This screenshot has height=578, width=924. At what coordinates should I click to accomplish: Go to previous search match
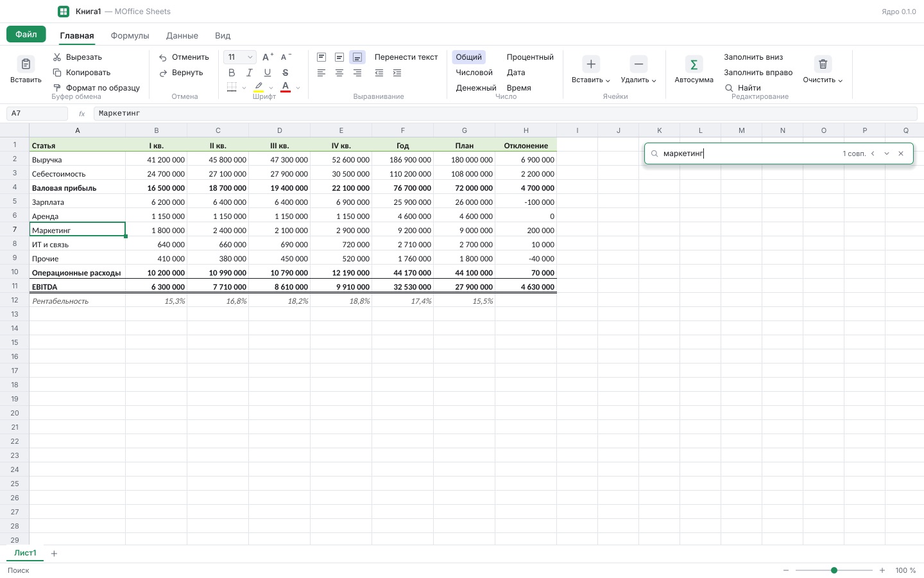[873, 153]
